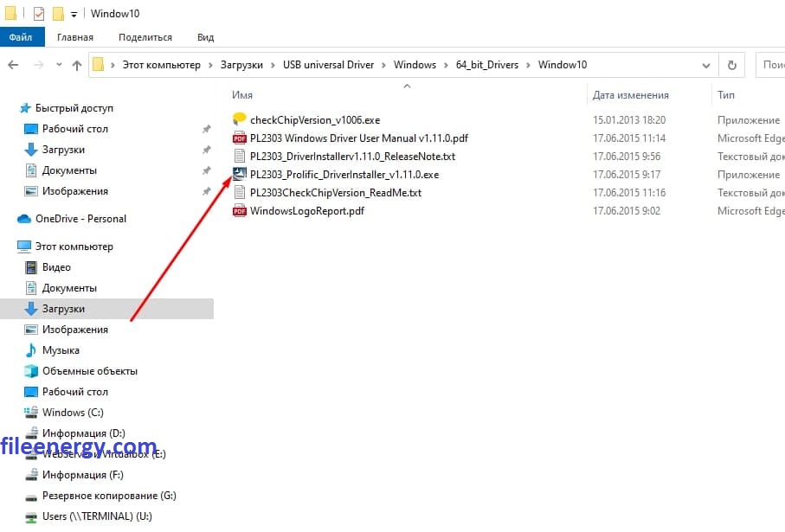Click file name WindowsLogoReport.pdf

coord(307,211)
